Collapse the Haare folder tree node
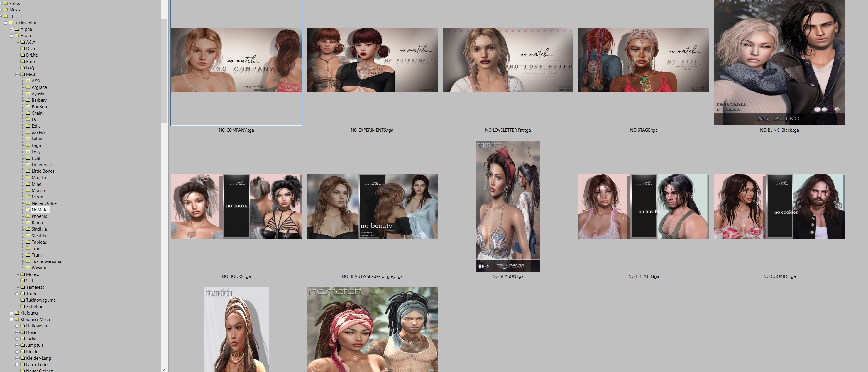868x372 pixels. pos(11,36)
